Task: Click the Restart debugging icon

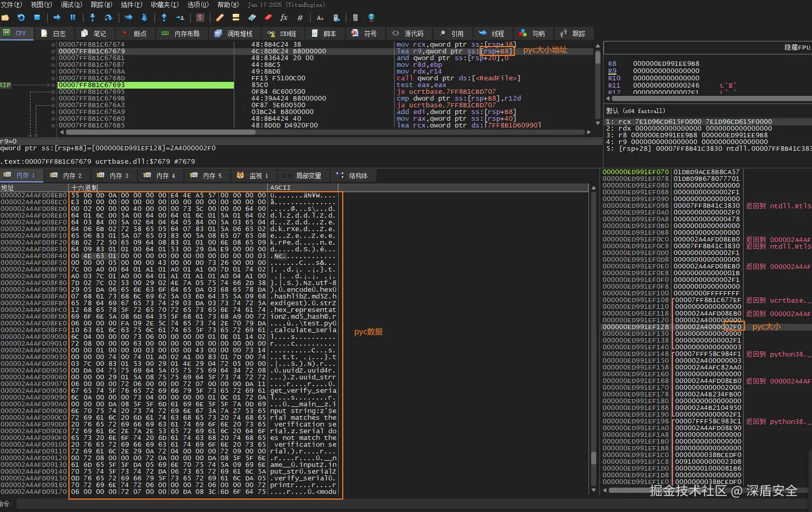Action: coord(21,18)
